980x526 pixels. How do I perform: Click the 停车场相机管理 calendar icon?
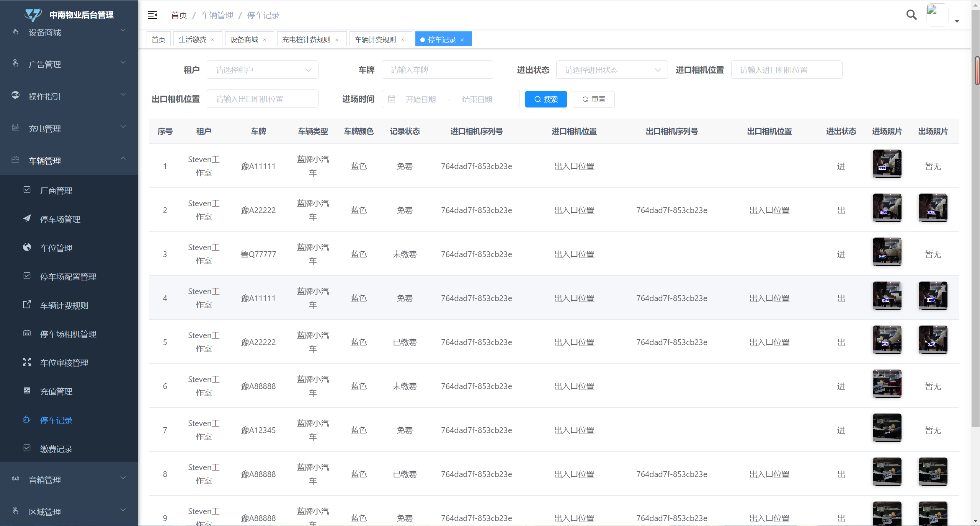pyautogui.click(x=27, y=333)
